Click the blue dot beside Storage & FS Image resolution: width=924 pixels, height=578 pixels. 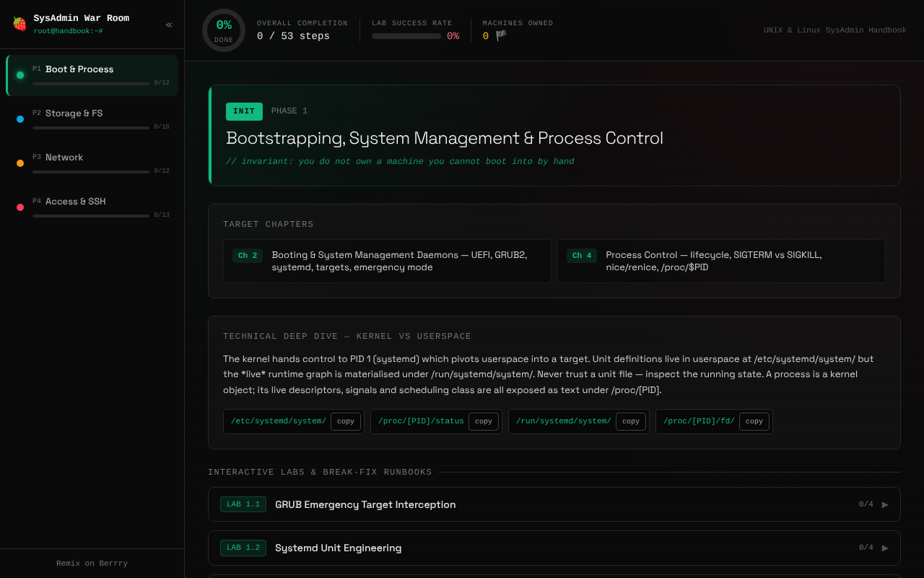pyautogui.click(x=20, y=119)
